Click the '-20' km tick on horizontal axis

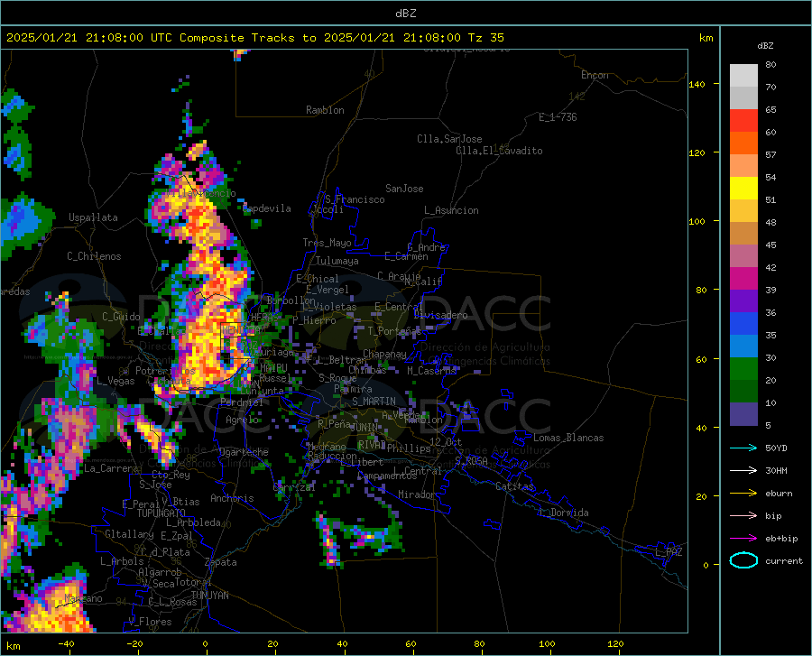tap(134, 644)
